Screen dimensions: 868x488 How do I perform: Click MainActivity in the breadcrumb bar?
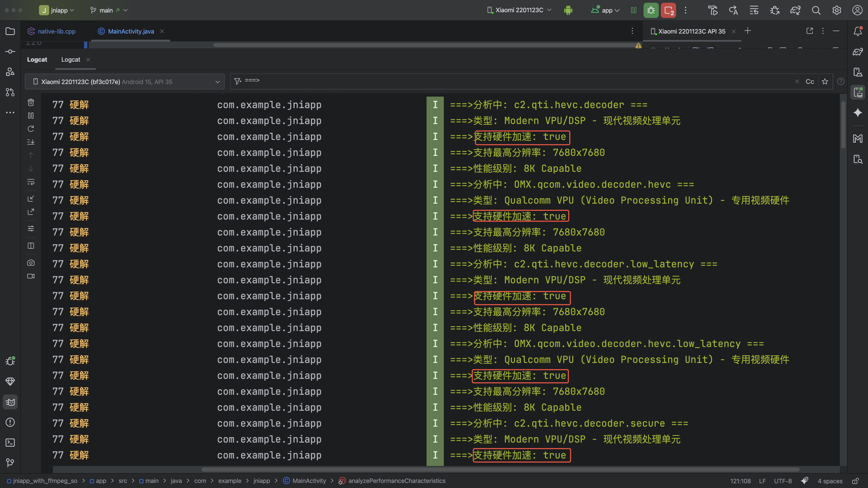(309, 481)
